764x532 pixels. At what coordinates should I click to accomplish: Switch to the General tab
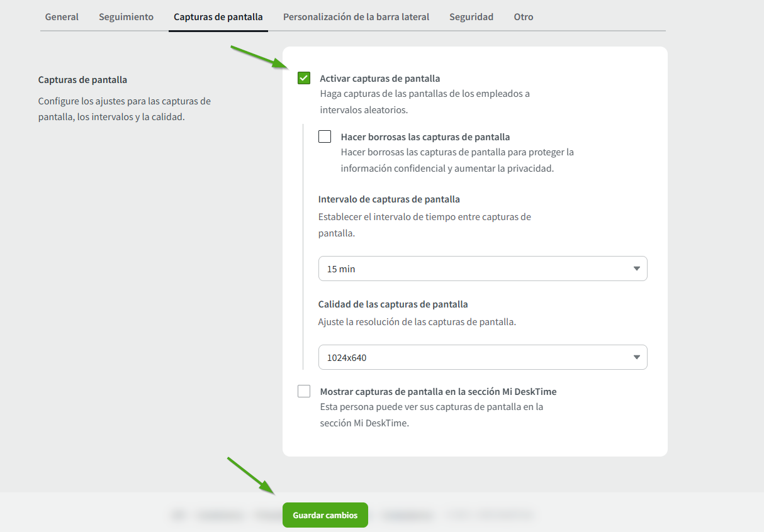pyautogui.click(x=62, y=17)
